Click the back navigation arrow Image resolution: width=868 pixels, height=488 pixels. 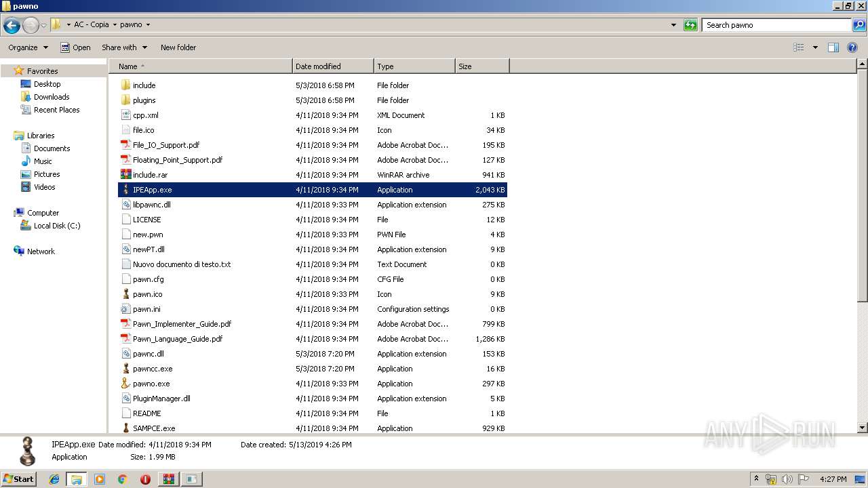point(12,26)
